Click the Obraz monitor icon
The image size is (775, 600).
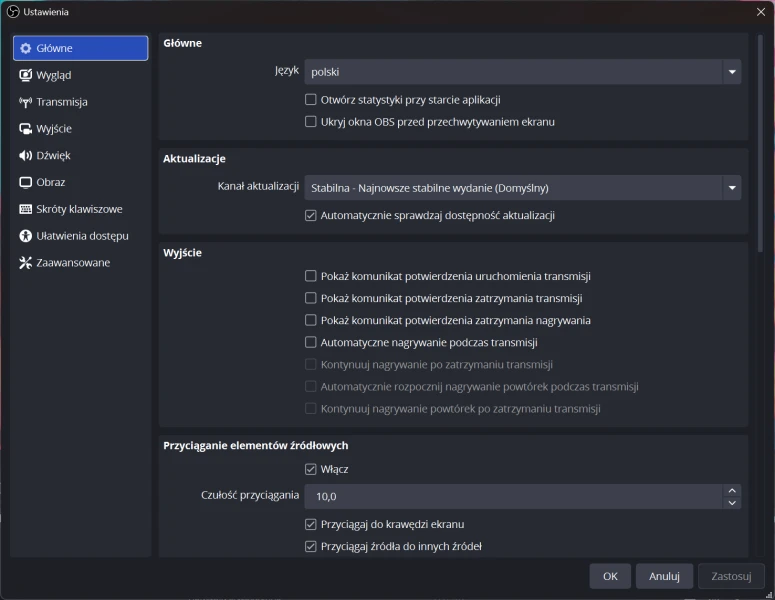(x=26, y=183)
